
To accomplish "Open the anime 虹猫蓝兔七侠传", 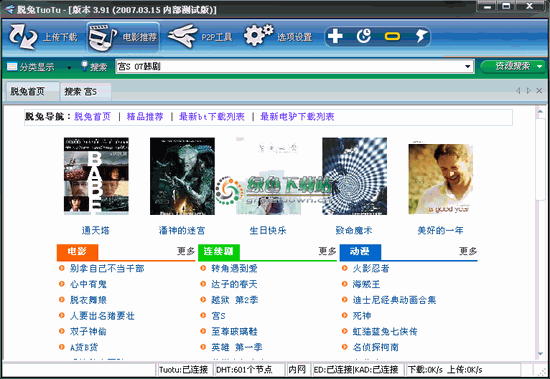I will pos(385,332).
